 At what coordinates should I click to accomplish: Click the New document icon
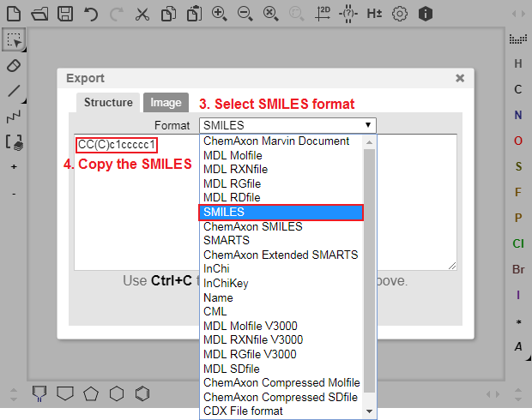[14, 14]
